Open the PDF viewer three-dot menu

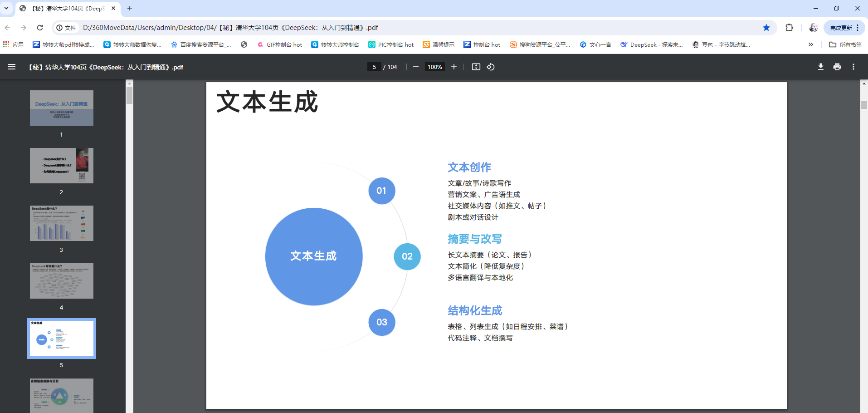[x=853, y=67]
